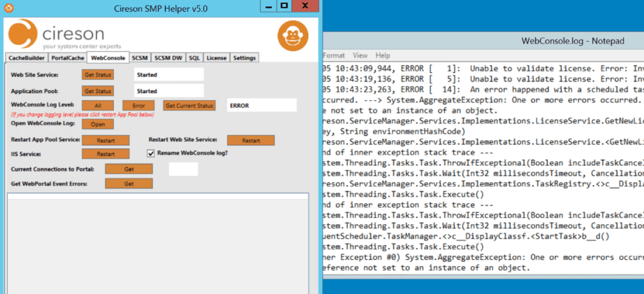This screenshot has height=294, width=644.
Task: Switch to the CacheBuilder tab
Action: click(26, 58)
